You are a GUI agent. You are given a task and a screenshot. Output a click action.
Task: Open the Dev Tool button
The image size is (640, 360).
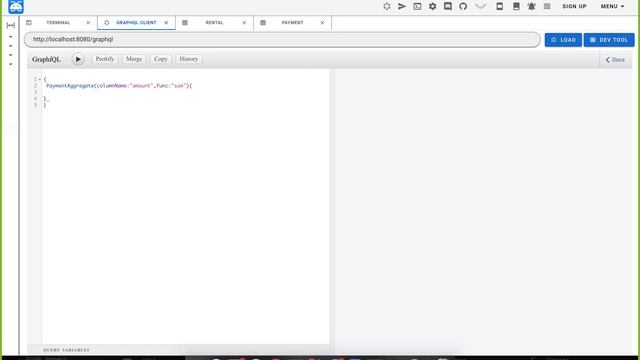click(x=609, y=40)
